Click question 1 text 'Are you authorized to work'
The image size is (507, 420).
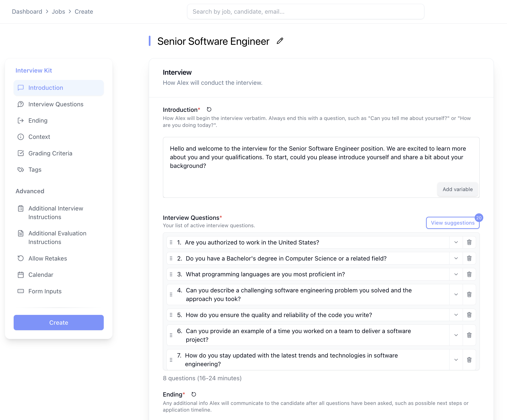pyautogui.click(x=252, y=242)
